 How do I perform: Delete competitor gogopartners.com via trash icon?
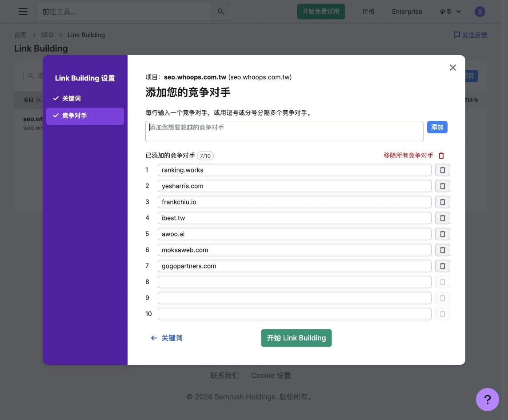point(442,266)
